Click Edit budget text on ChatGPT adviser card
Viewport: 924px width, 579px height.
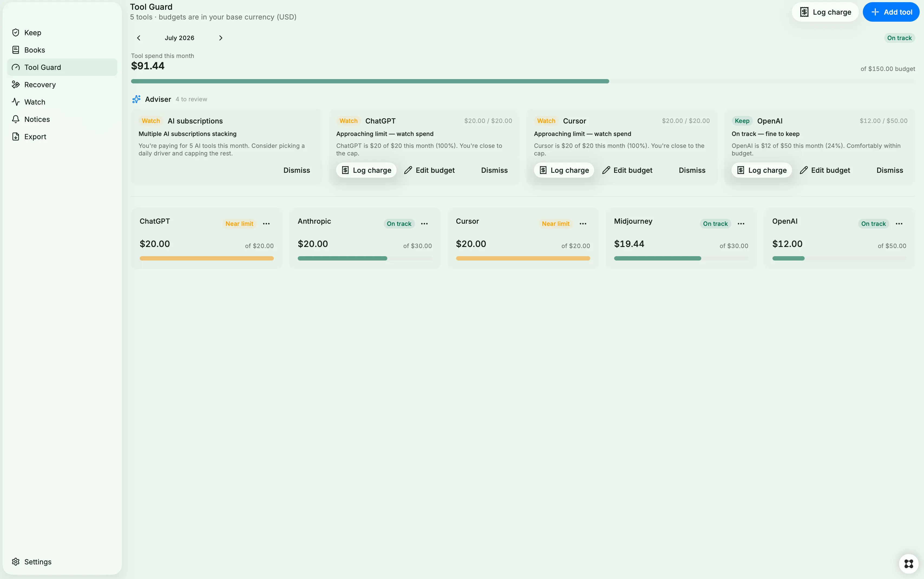[435, 170]
